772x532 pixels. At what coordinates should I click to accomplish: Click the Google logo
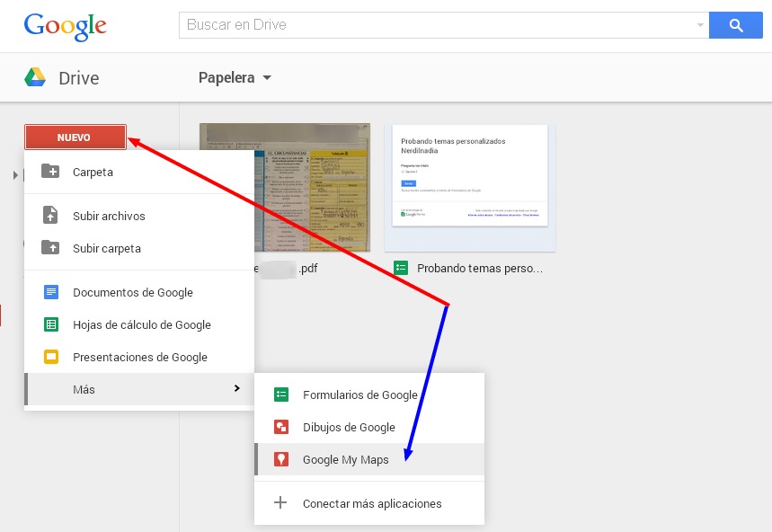click(x=65, y=26)
